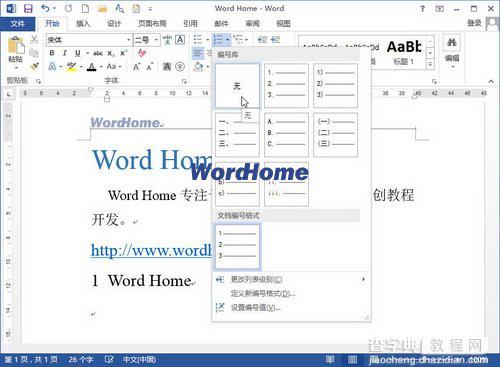Open folder icon in quick access toolbar
Image resolution: width=500 pixels, height=367 pixels.
(102, 9)
